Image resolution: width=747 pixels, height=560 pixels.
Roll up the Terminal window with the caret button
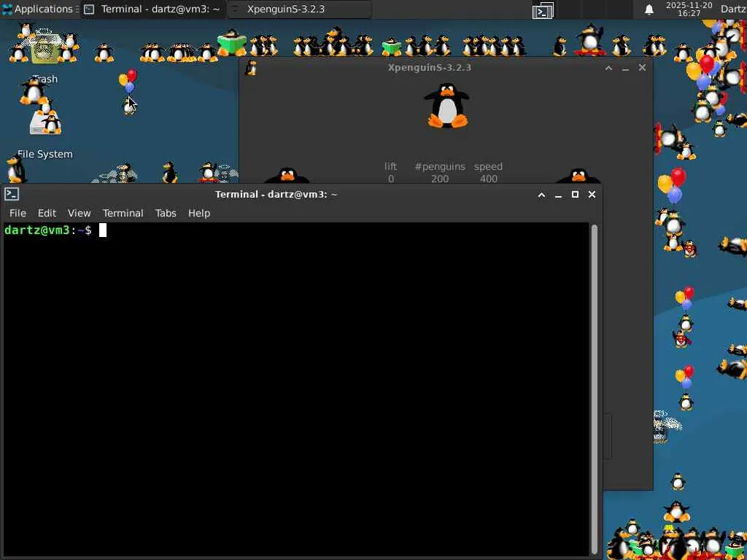pyautogui.click(x=542, y=194)
